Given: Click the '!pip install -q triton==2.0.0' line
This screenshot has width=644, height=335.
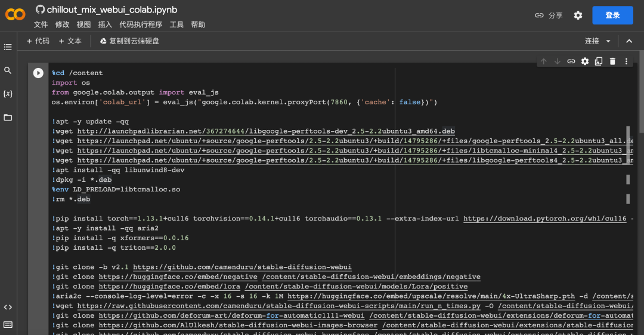Looking at the screenshot, I should point(114,247).
